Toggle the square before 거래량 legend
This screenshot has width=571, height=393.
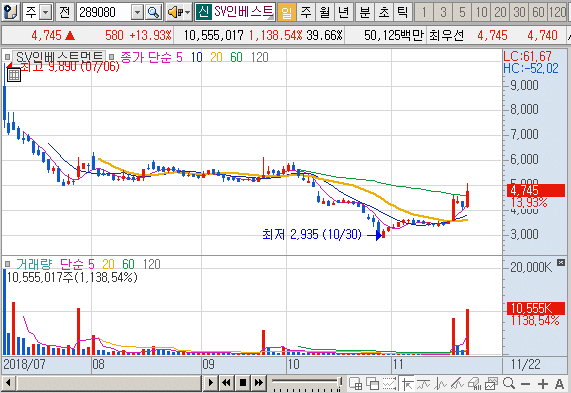(x=7, y=264)
